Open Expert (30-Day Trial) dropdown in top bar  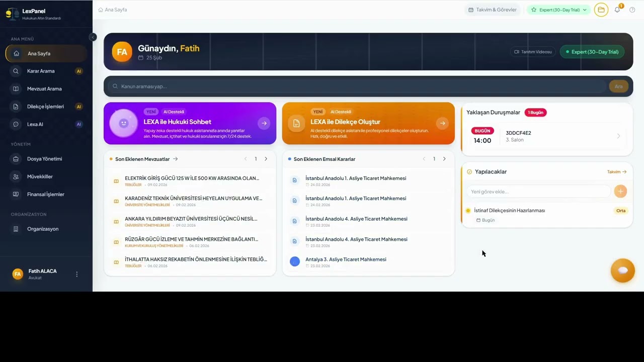(x=558, y=10)
